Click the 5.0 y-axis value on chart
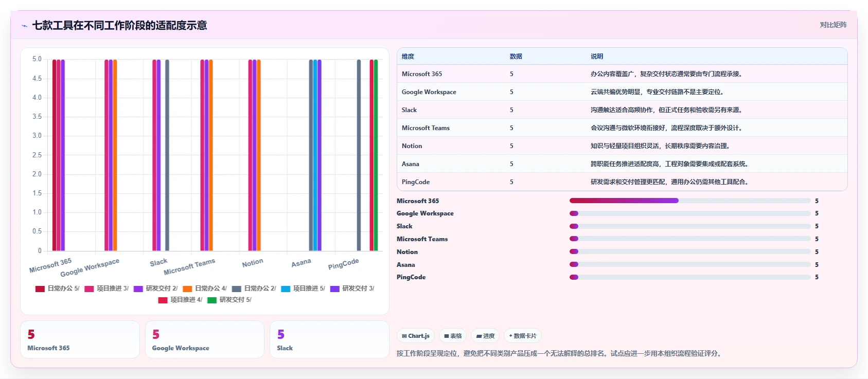 [x=37, y=59]
